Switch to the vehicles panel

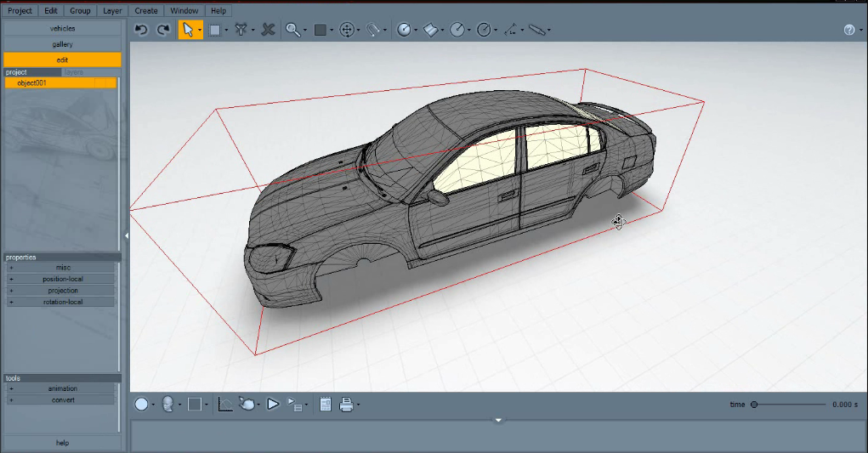pos(62,28)
